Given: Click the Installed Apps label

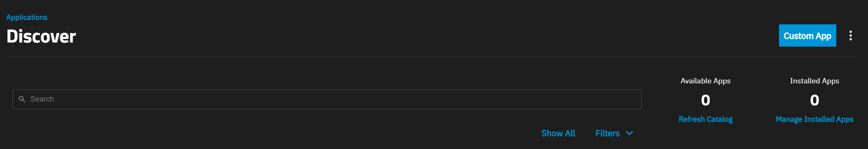Looking at the screenshot, I should click(x=814, y=81).
